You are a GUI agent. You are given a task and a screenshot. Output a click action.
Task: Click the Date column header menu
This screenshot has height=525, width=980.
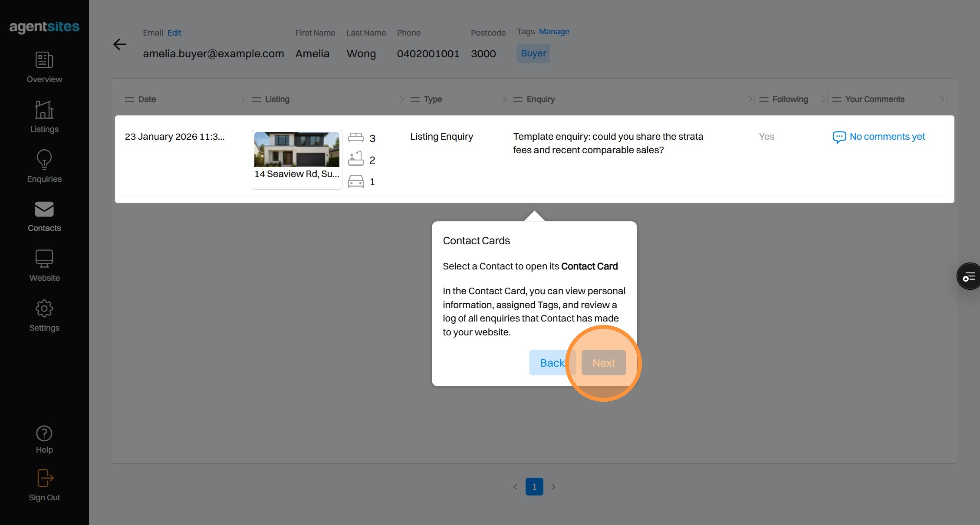click(x=129, y=99)
